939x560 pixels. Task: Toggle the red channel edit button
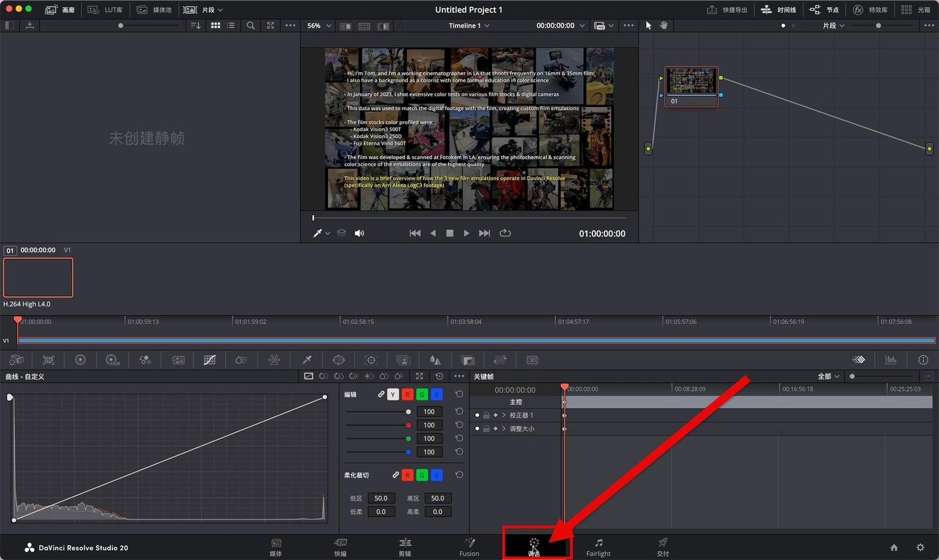coord(407,394)
